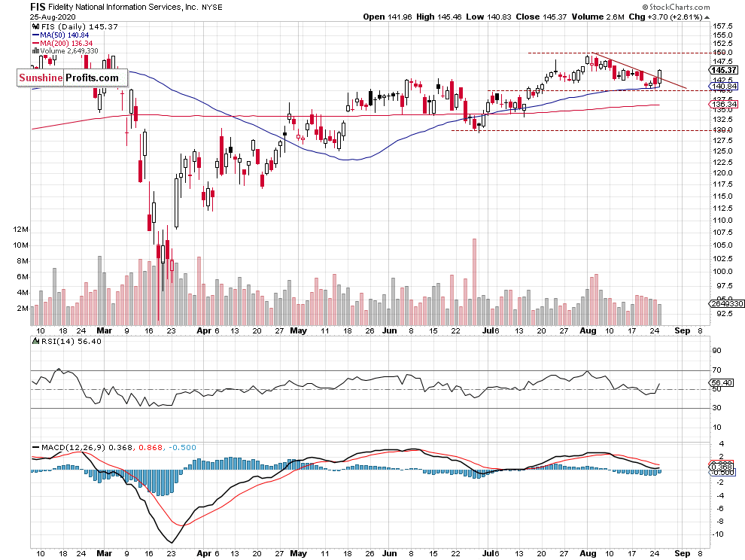This screenshot has width=745, height=560.
Task: Click the Mar label on the price panel axis
Action: [x=104, y=330]
